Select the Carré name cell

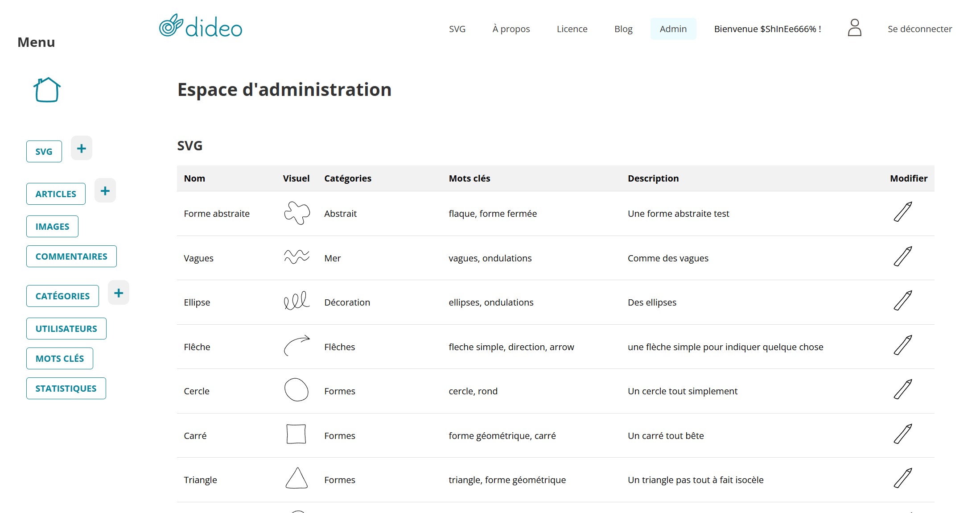195,436
